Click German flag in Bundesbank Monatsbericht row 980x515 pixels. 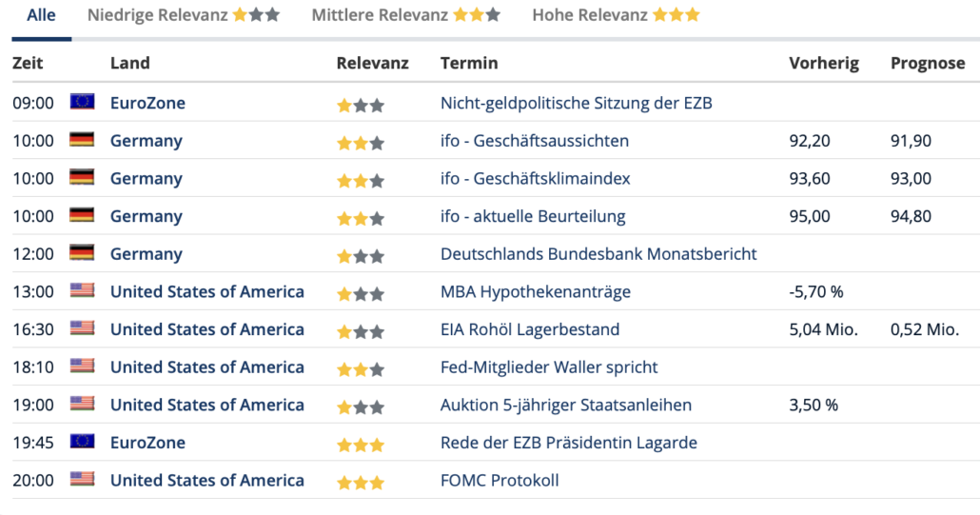[82, 252]
